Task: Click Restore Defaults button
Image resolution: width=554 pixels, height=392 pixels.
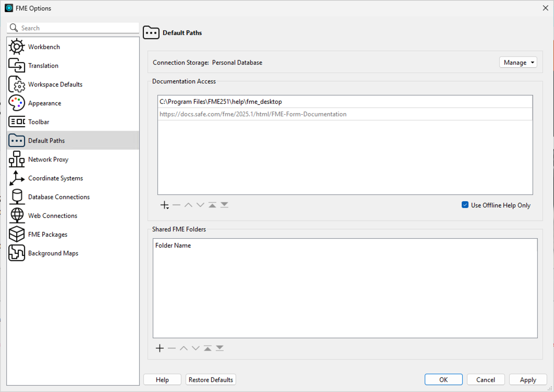Action: click(211, 379)
